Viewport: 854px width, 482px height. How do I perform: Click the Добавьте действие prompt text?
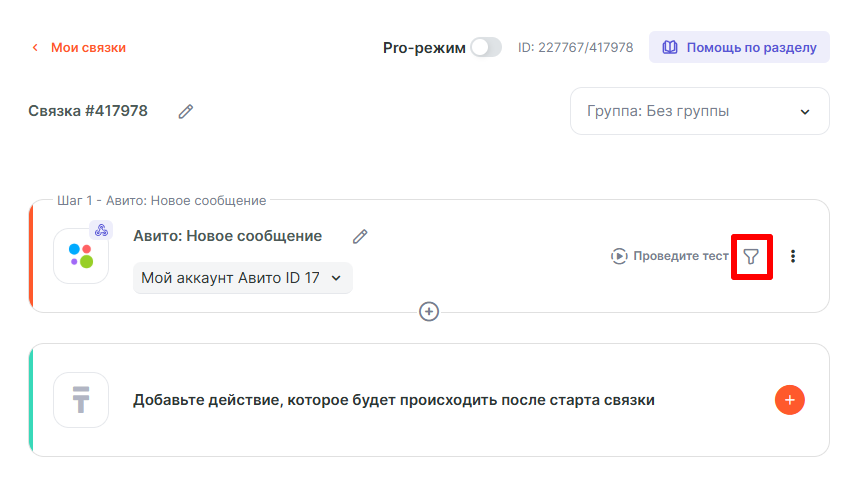coord(394,400)
